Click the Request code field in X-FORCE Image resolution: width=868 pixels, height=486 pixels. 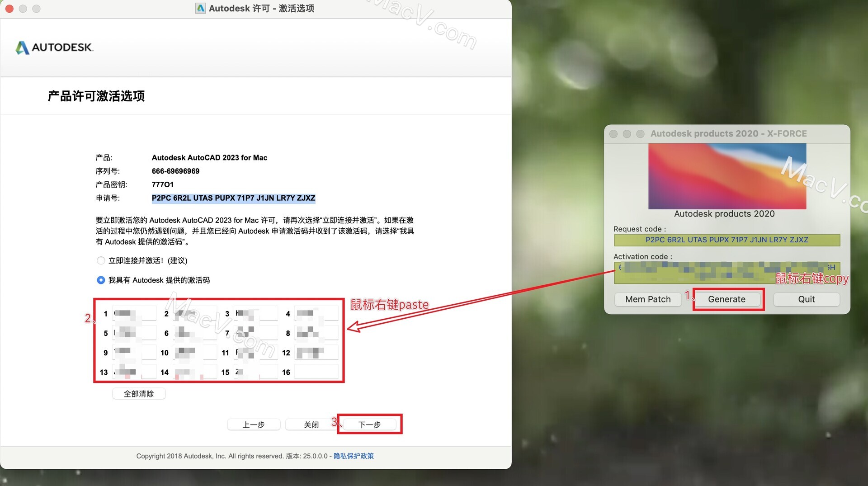[x=727, y=240]
